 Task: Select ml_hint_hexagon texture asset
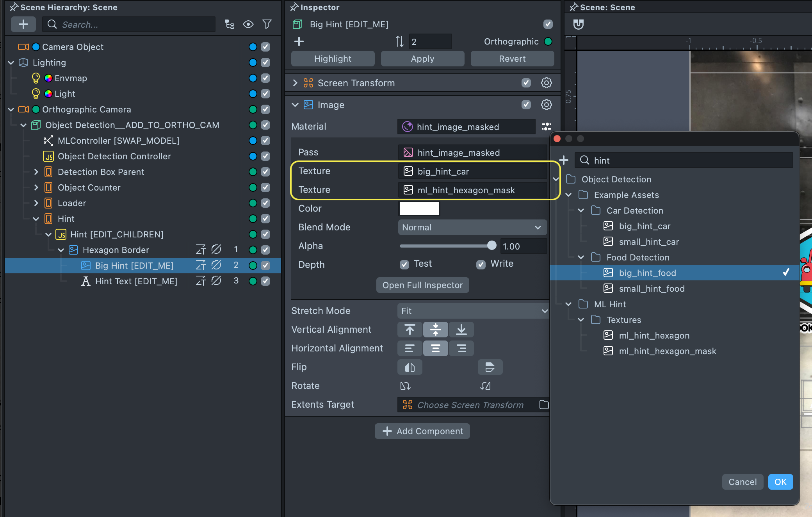654,335
